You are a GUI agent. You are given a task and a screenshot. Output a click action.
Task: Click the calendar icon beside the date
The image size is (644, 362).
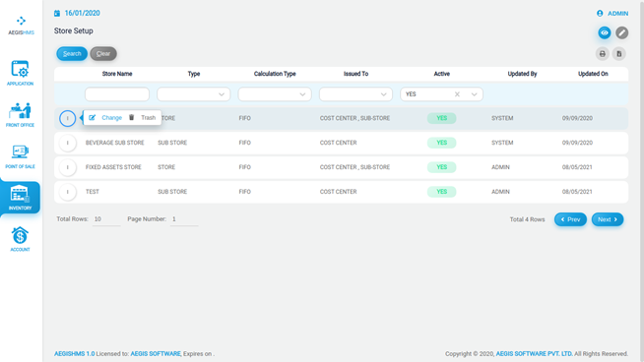pyautogui.click(x=57, y=13)
